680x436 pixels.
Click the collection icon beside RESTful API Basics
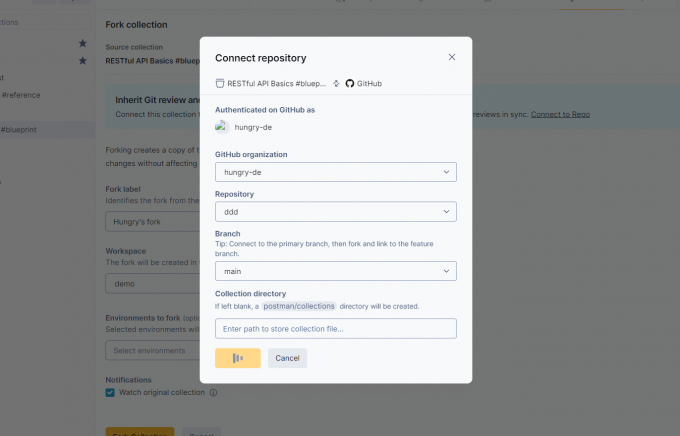coord(220,83)
